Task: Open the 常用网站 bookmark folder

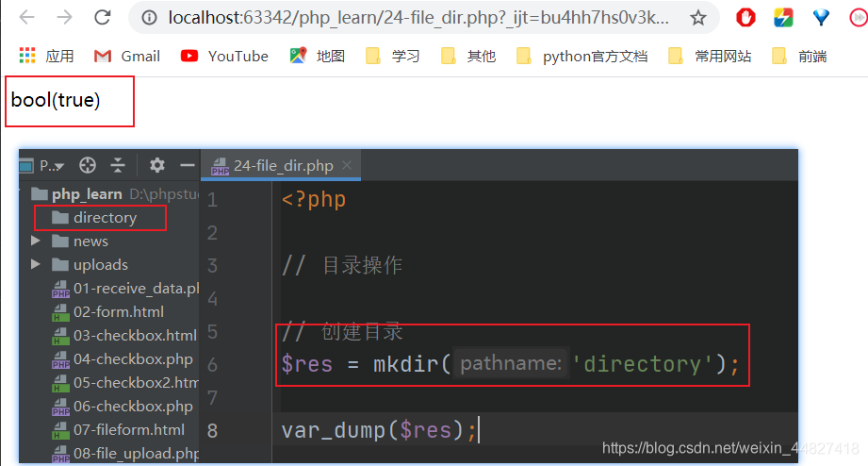Action: (x=710, y=56)
